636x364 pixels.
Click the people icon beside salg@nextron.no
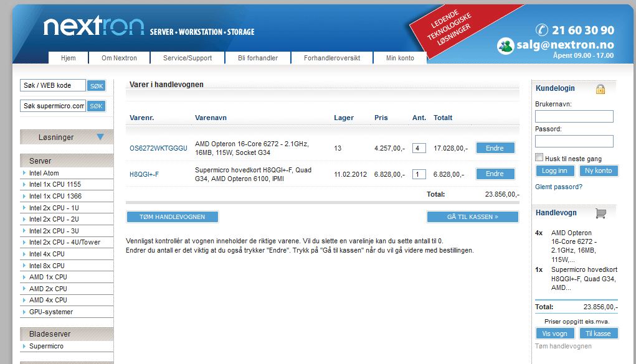coord(505,45)
